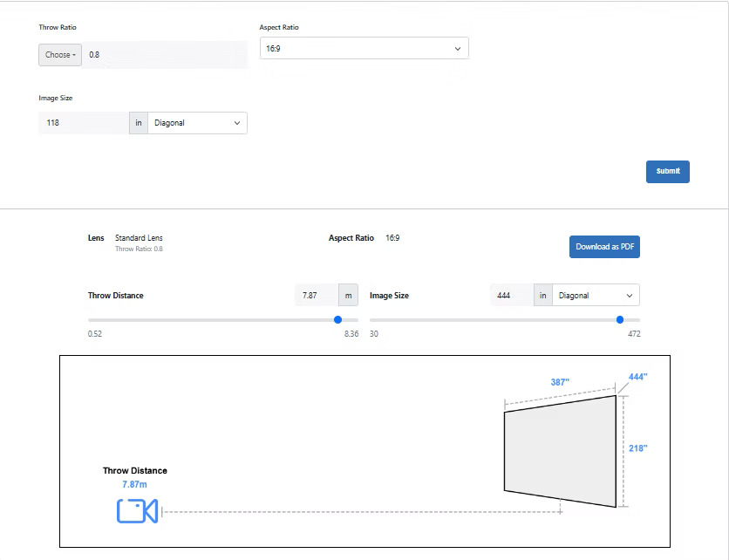The width and height of the screenshot is (729, 560).
Task: Click the Download as PDF button
Action: (x=604, y=247)
